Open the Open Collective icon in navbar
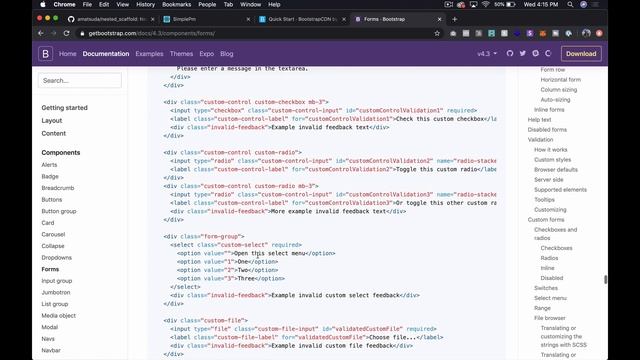This screenshot has height=360, width=640. 548,53
